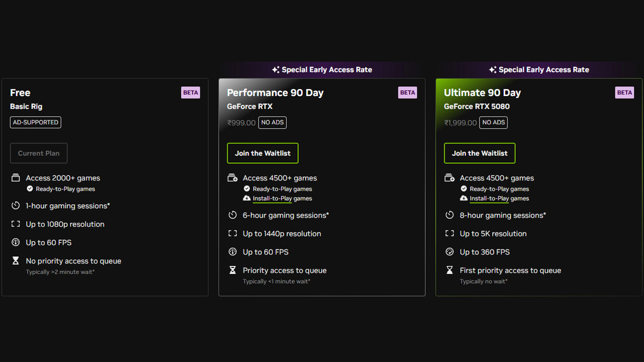Click speedometer icon in Performance plan FPS row
The height and width of the screenshot is (362, 644).
[232, 252]
